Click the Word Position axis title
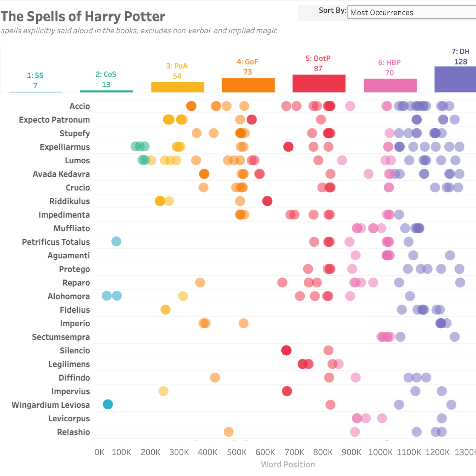This screenshot has width=476, height=476. pos(288,464)
